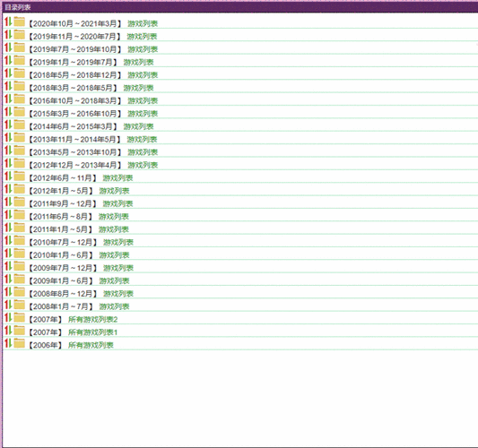Click folder icon for 2018年5月～2018年12月
478x448 pixels.
pos(19,73)
